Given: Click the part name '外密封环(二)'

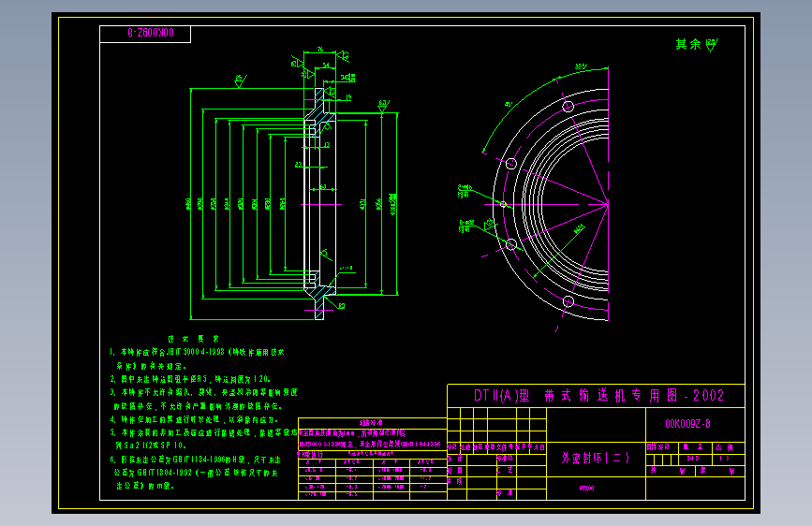Looking at the screenshot, I should (x=596, y=459).
